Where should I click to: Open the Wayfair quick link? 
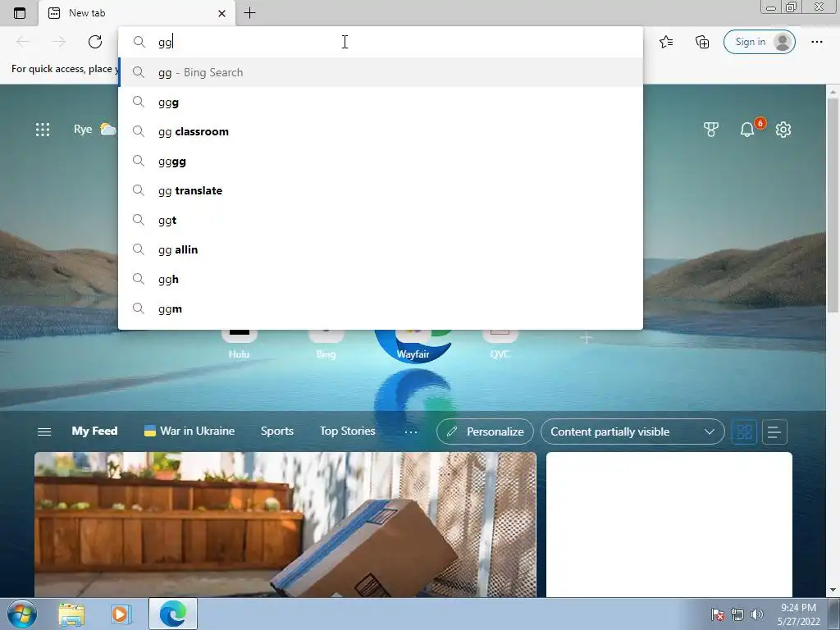tap(413, 344)
